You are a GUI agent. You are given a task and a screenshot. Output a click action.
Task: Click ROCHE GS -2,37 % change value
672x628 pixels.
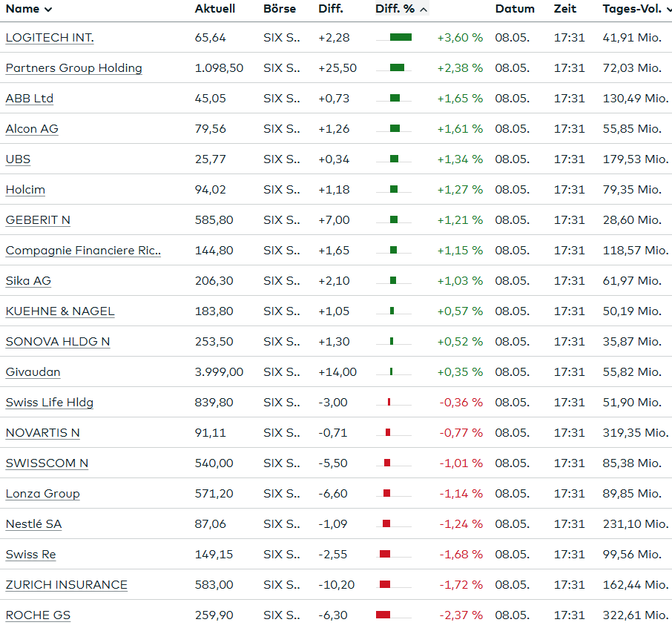click(461, 615)
